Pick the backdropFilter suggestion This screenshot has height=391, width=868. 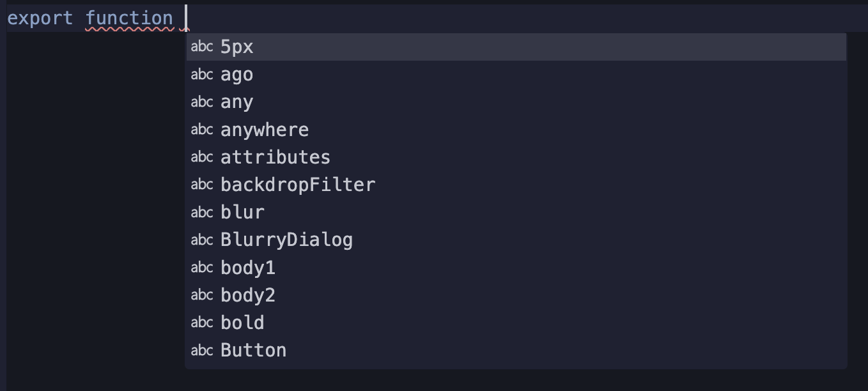298,185
